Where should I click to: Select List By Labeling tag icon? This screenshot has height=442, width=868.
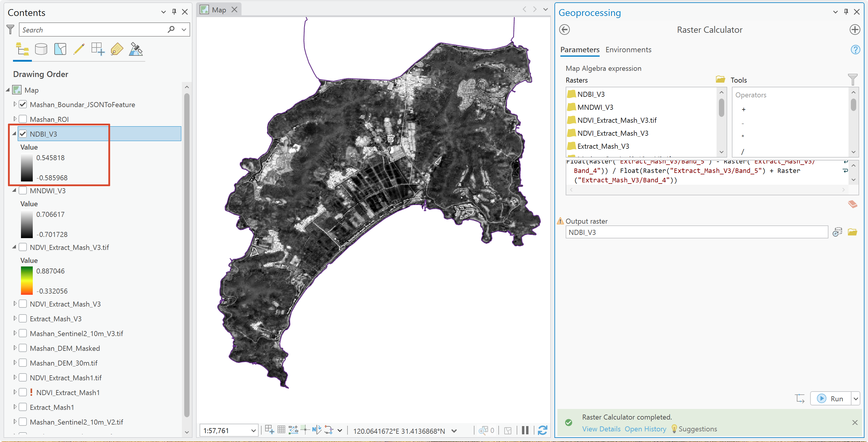coord(117,49)
